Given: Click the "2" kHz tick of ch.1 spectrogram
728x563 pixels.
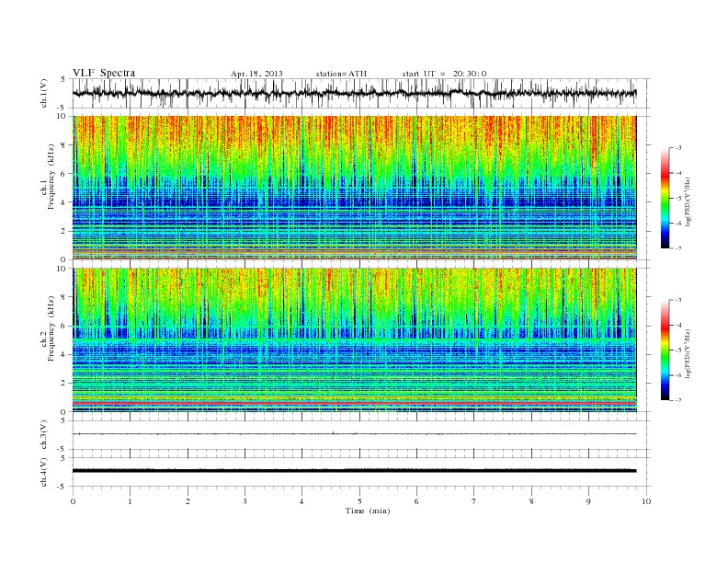Looking at the screenshot, I should click(64, 231).
